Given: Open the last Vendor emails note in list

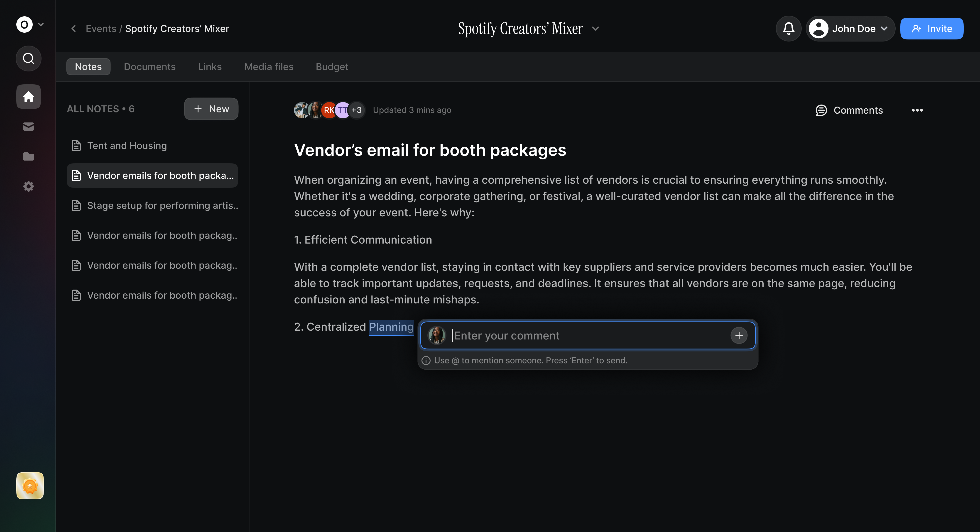Looking at the screenshot, I should click(x=152, y=295).
